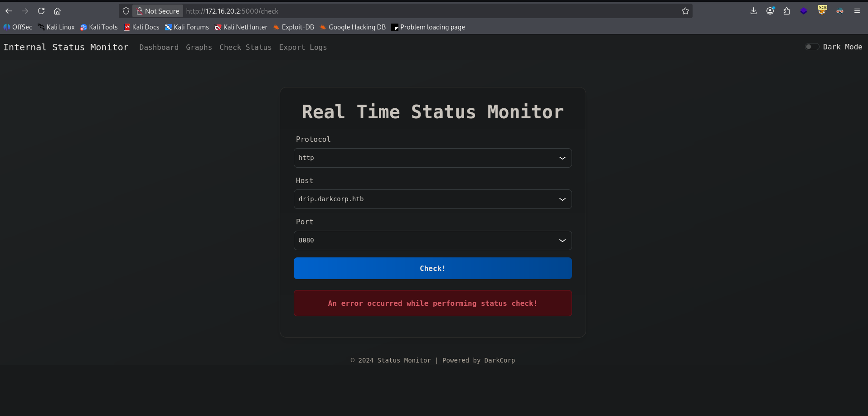Open the Dashboard nav item
This screenshot has width=868, height=416.
point(159,47)
